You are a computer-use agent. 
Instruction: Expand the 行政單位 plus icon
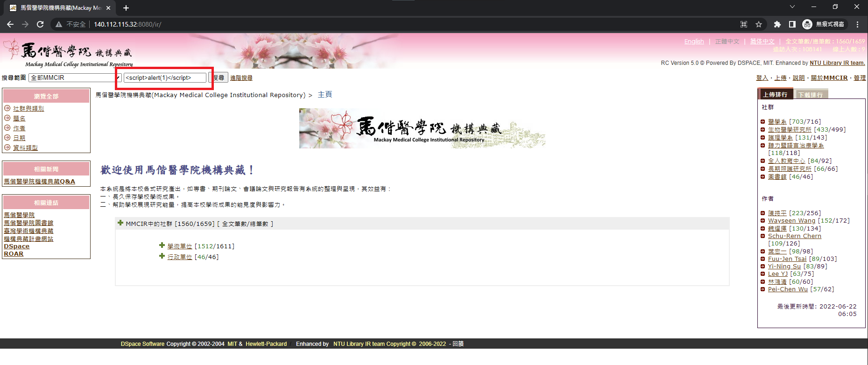coord(162,256)
